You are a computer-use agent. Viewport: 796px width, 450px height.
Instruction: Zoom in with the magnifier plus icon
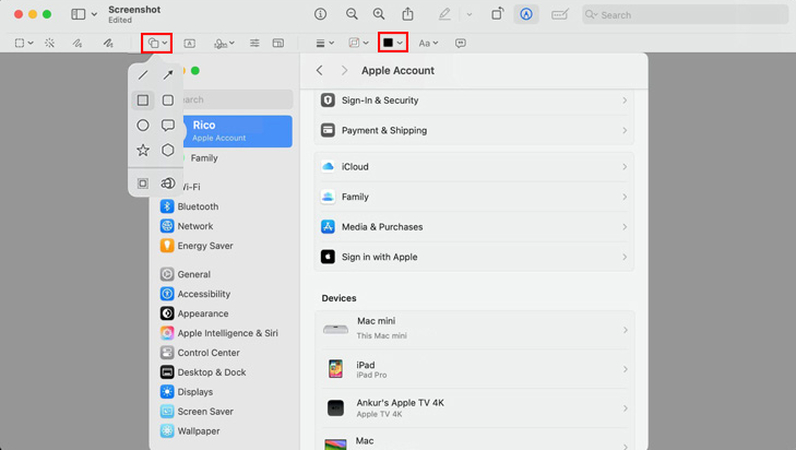click(x=379, y=14)
